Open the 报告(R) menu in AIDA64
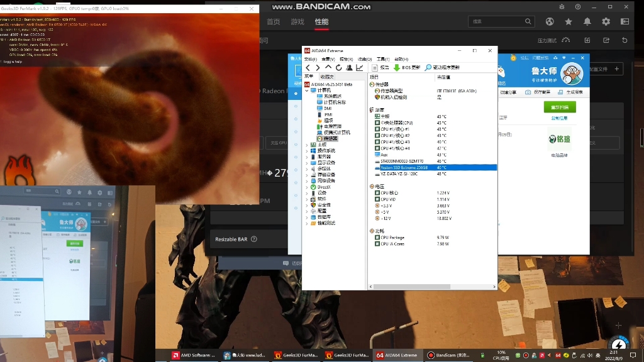 pyautogui.click(x=347, y=59)
